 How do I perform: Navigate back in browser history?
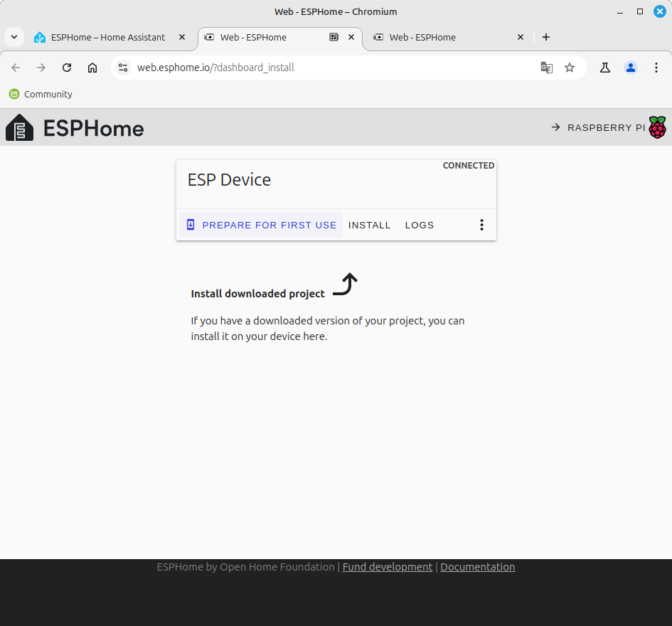point(16,68)
